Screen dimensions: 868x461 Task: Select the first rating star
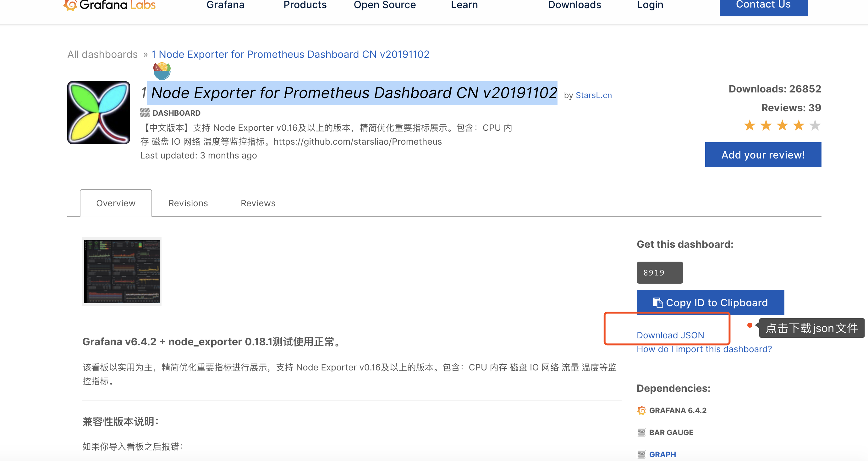click(x=750, y=125)
